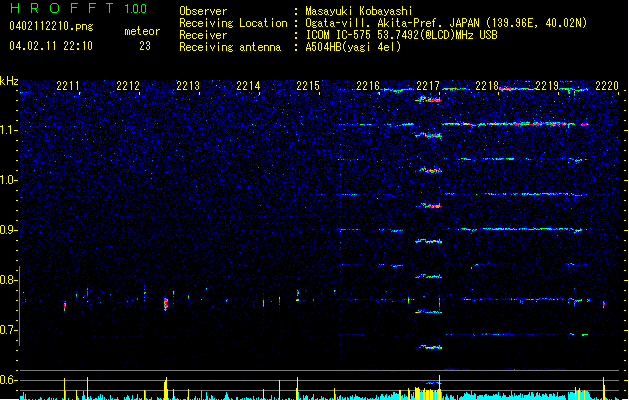Click the date stamp 04.02.11 22:10
Image resolution: width=629 pixels, height=400 pixels.
51,46
